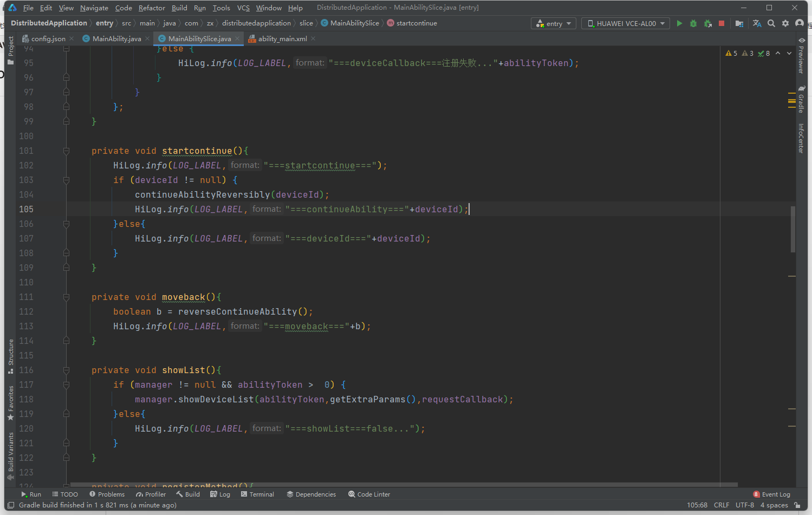The width and height of the screenshot is (812, 515).
Task: Click the warnings count indicator
Action: coord(731,53)
